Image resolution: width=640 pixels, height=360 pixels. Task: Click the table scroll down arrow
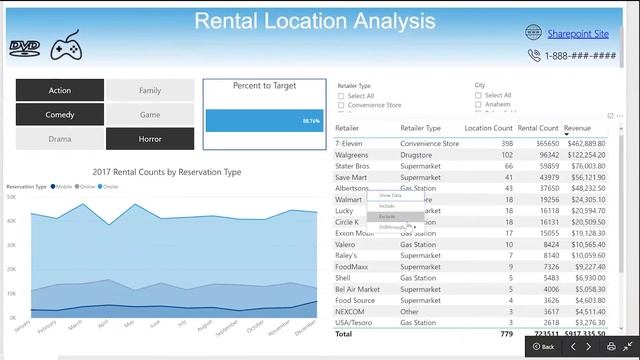pyautogui.click(x=621, y=328)
